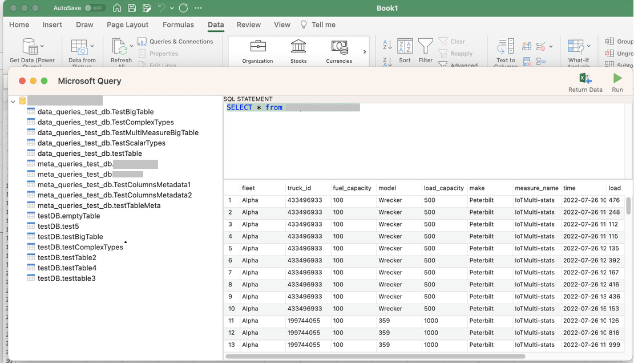Click the Consolidate icon
The image size is (634, 364).
tap(540, 61)
